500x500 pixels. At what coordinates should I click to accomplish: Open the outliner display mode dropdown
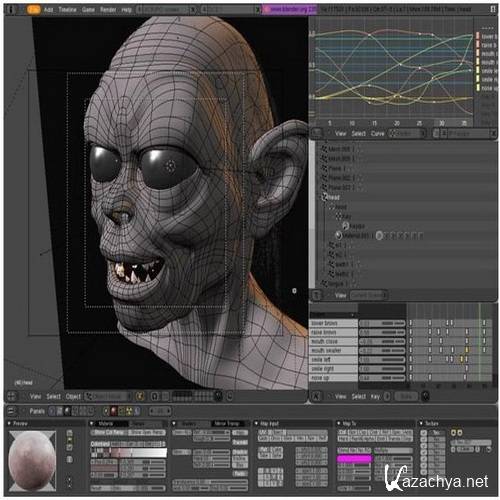point(369,295)
